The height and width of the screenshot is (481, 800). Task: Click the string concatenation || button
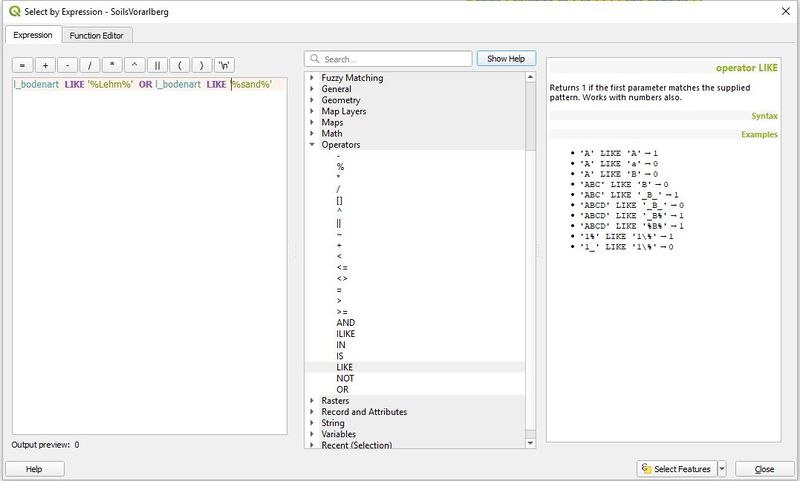158,65
